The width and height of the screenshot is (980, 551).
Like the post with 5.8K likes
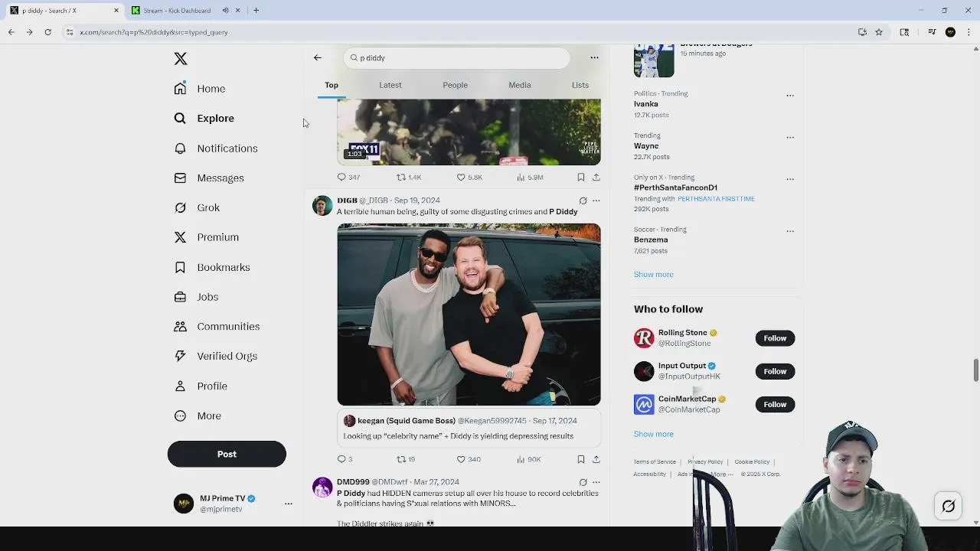(x=469, y=177)
